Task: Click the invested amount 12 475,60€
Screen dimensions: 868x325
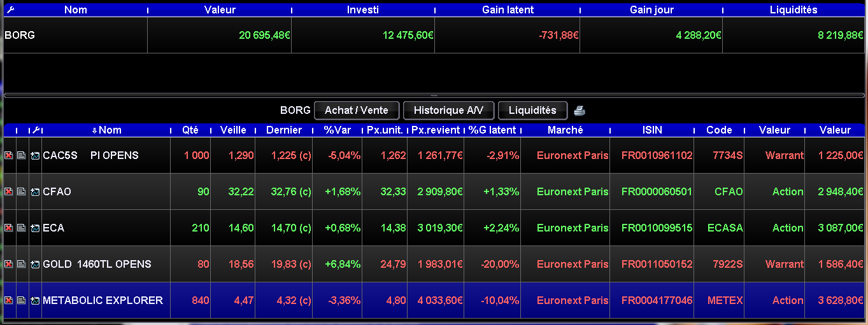Action: tap(408, 36)
